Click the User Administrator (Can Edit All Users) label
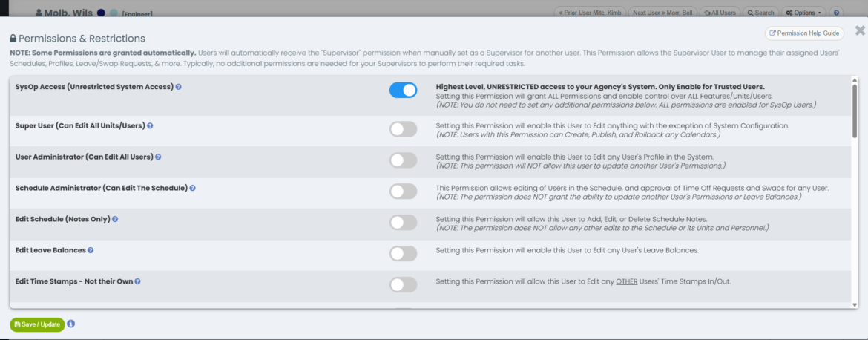Image resolution: width=868 pixels, height=340 pixels. [x=84, y=157]
